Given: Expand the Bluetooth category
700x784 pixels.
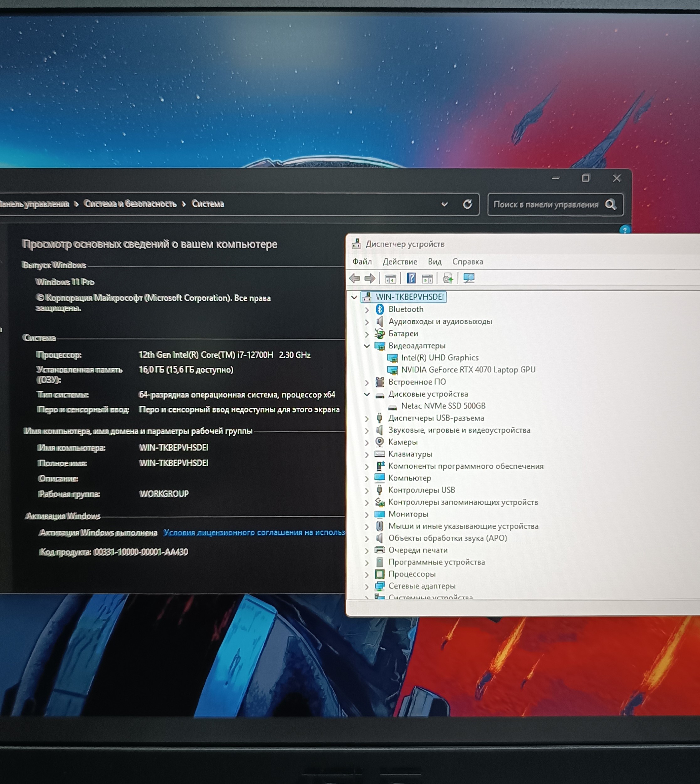Looking at the screenshot, I should [366, 310].
